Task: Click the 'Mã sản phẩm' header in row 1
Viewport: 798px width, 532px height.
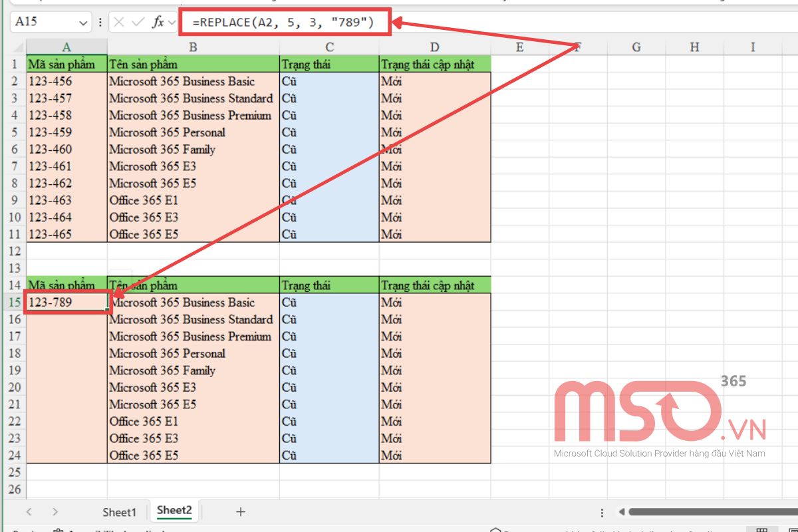Action: pyautogui.click(x=66, y=65)
